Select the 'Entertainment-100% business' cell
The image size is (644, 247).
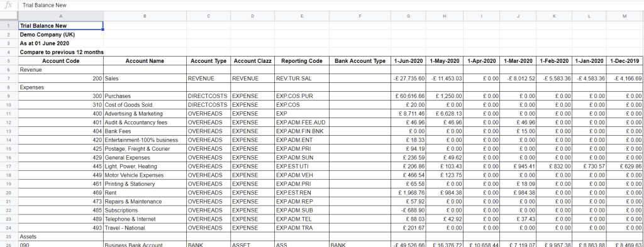[145, 140]
